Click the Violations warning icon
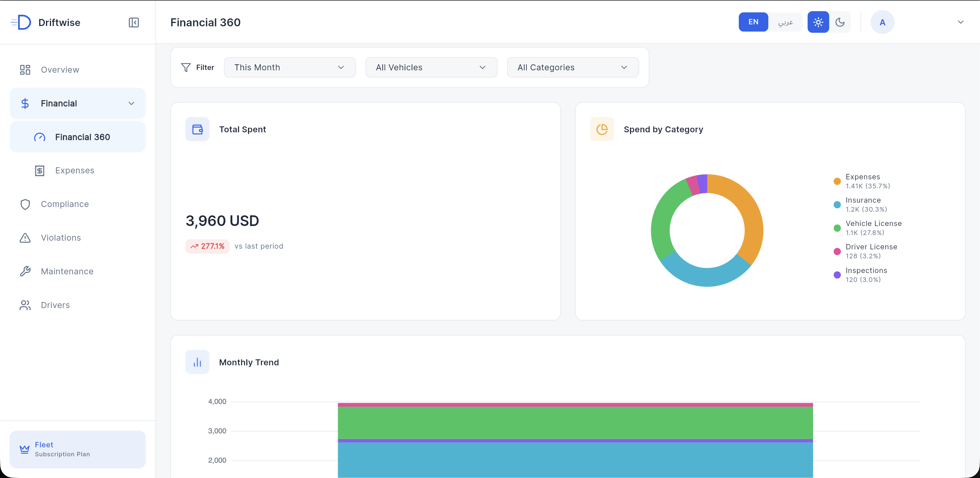The width and height of the screenshot is (980, 478). pyautogui.click(x=25, y=237)
